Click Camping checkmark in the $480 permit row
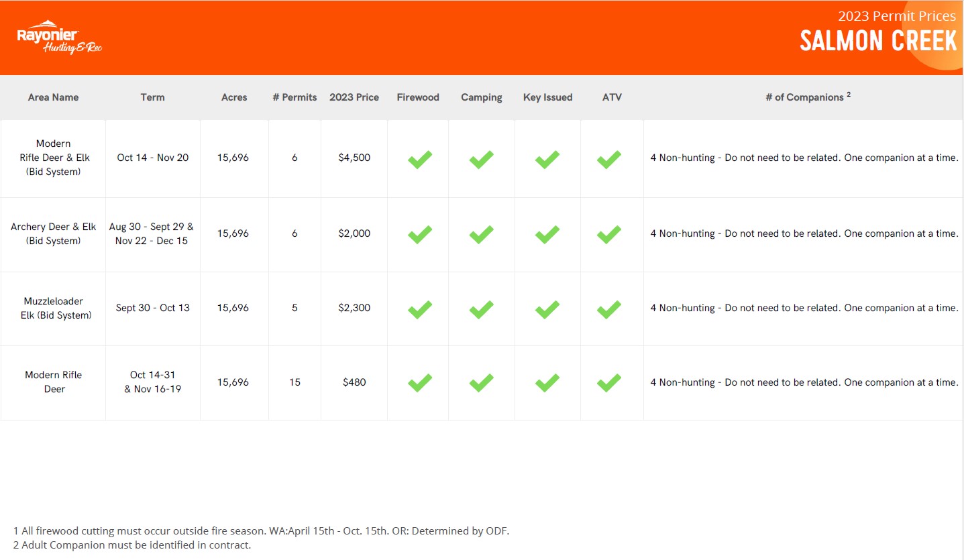 click(x=481, y=382)
